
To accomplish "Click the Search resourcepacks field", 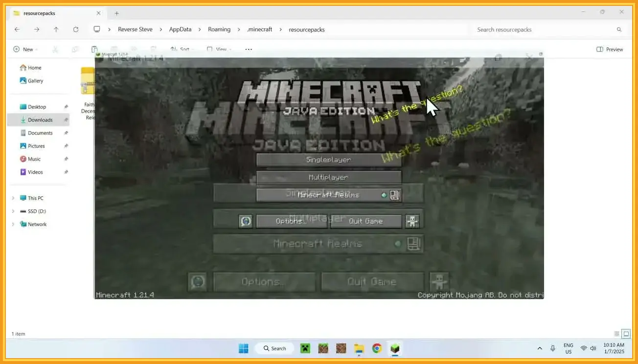I will pos(549,29).
